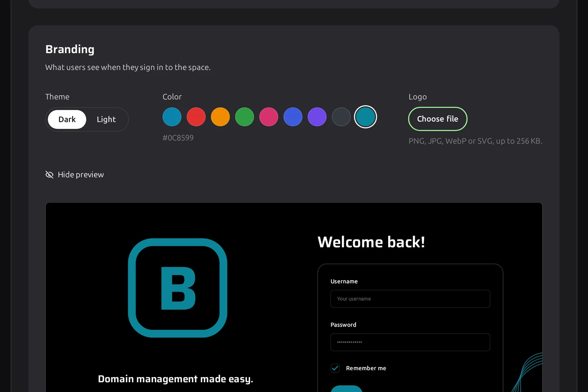Click the Remember me label text
This screenshot has height=392, width=588.
coord(366,368)
